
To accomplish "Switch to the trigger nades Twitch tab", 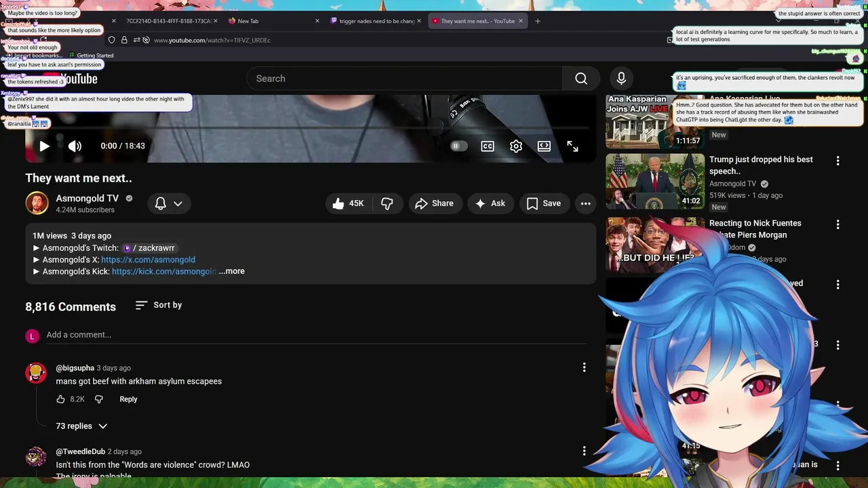I will click(376, 21).
